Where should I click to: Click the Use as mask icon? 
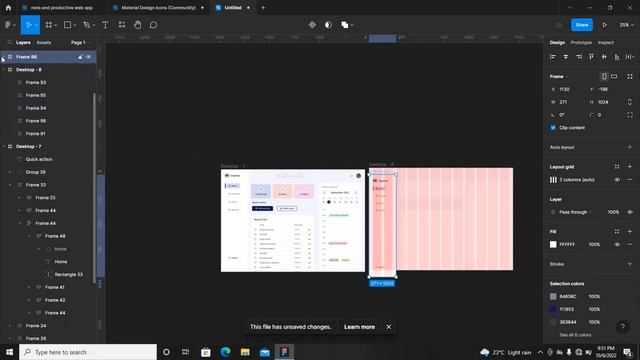(x=328, y=25)
